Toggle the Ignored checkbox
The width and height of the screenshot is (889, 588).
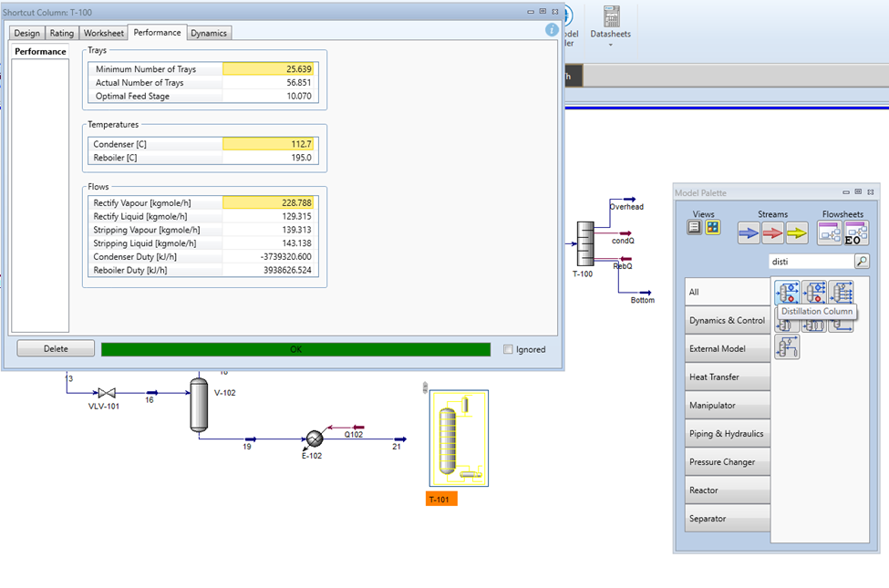508,349
